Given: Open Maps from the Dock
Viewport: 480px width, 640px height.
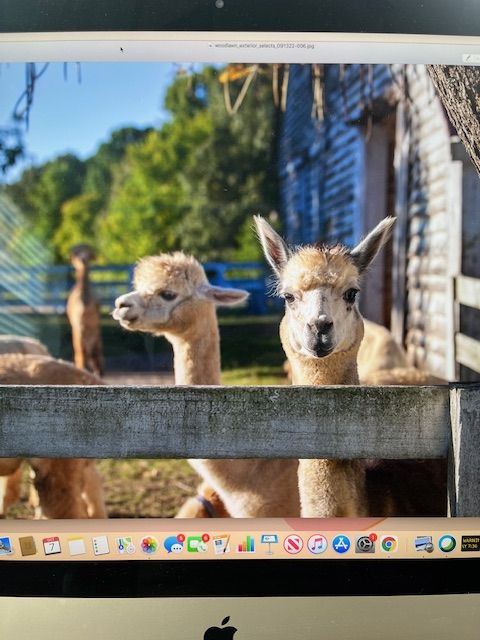Looking at the screenshot, I should coord(125,545).
